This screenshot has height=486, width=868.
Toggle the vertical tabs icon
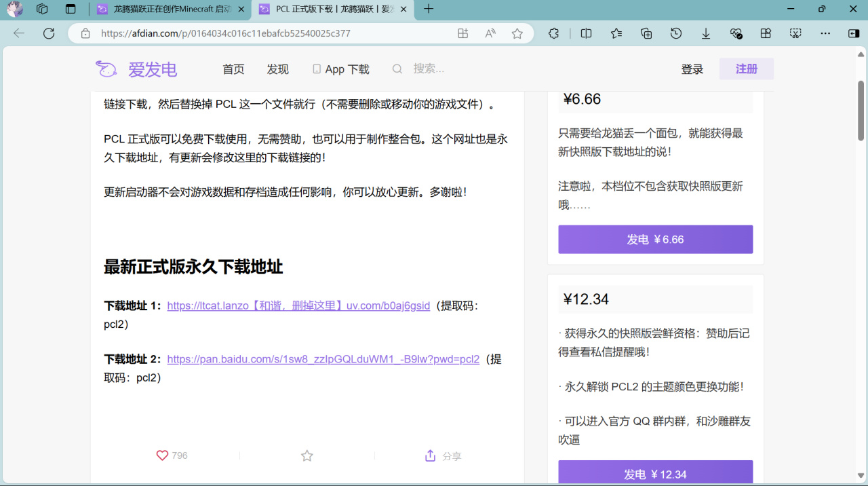[71, 9]
